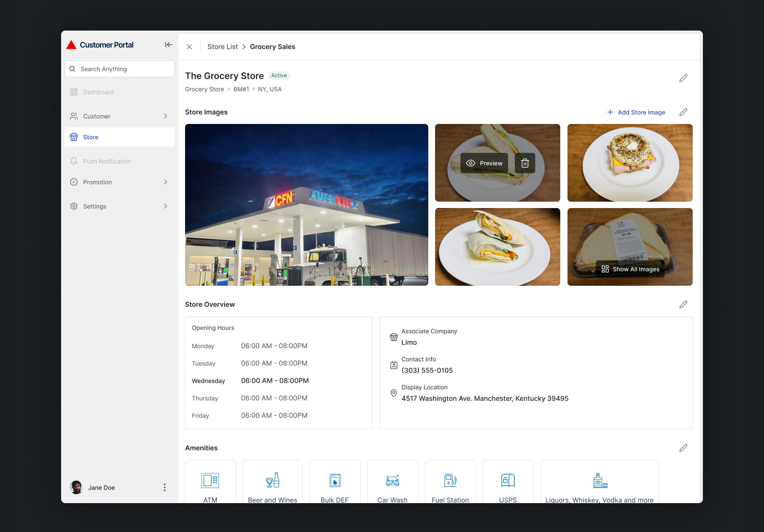Open Jane Doe's more options menu
This screenshot has width=764, height=532.
165,487
